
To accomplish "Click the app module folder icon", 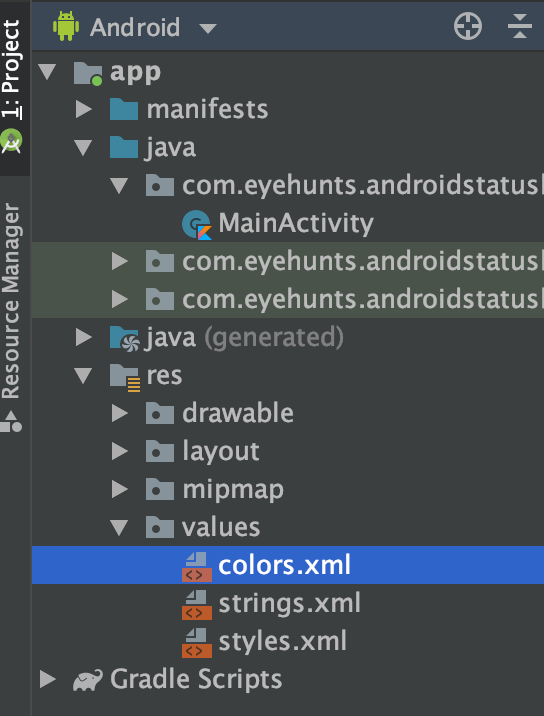I will tap(88, 73).
